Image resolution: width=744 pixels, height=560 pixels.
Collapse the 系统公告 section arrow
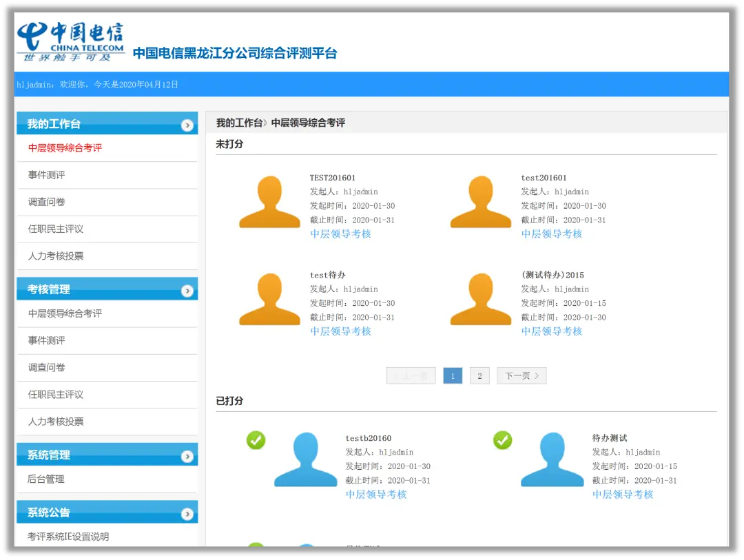coord(187,514)
